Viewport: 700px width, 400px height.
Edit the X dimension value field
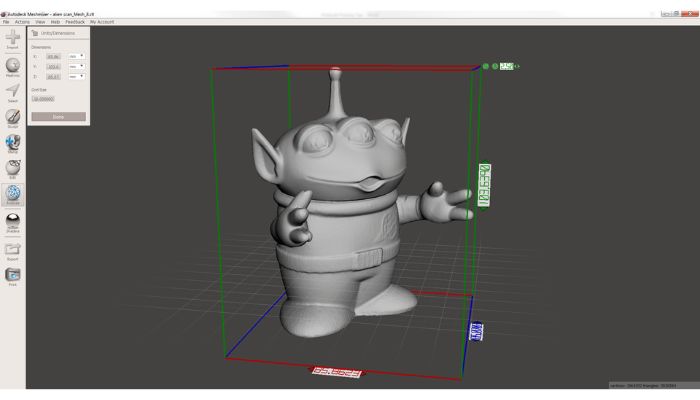[53, 57]
